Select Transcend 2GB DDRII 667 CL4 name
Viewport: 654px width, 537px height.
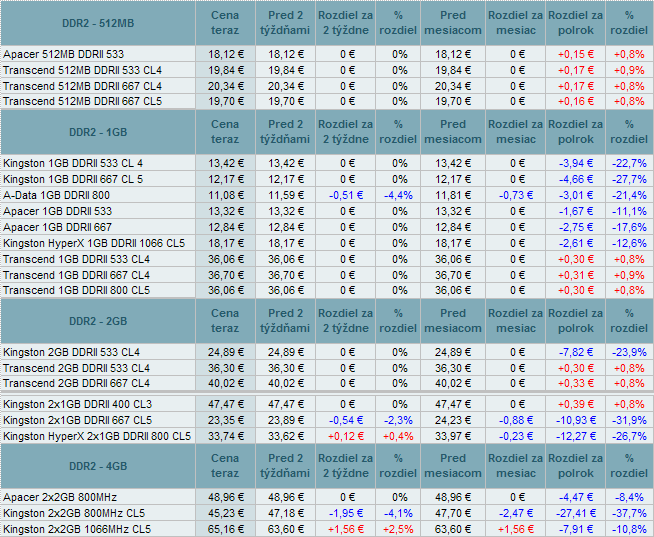coord(76,383)
